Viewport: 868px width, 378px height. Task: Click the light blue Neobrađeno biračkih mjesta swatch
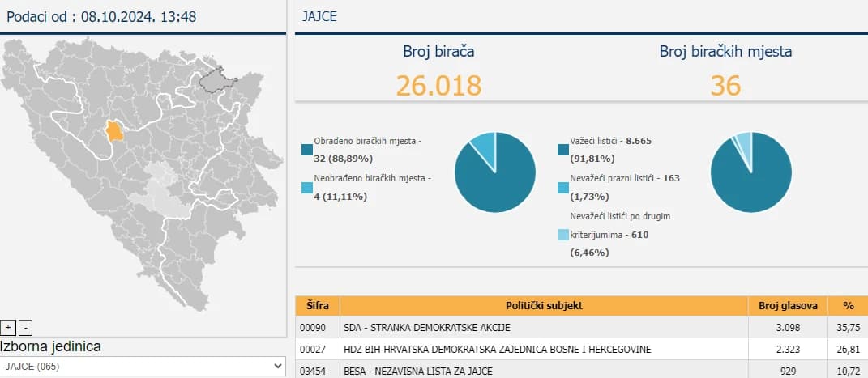point(307,188)
